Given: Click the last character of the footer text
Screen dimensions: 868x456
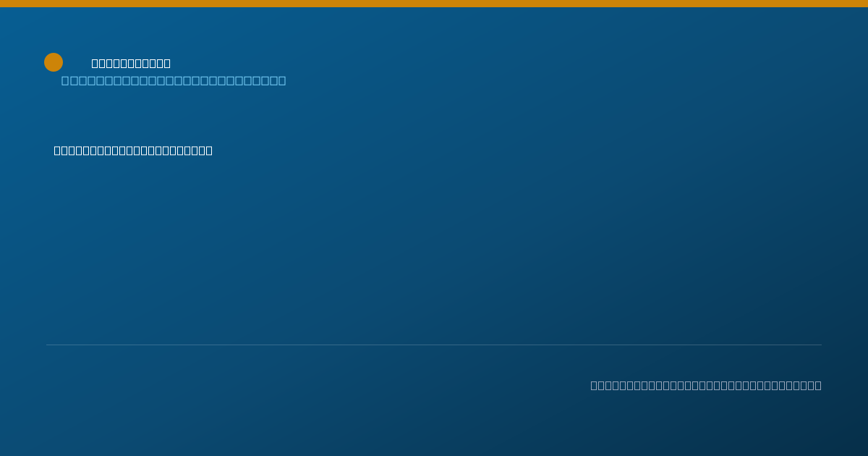Looking at the screenshot, I should pos(817,386).
